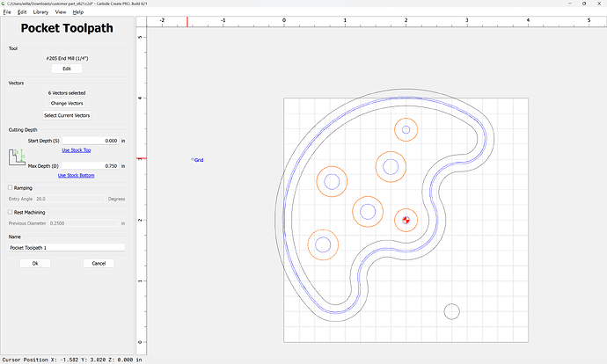Open the Library menu
The width and height of the screenshot is (607, 364).
(x=40, y=12)
